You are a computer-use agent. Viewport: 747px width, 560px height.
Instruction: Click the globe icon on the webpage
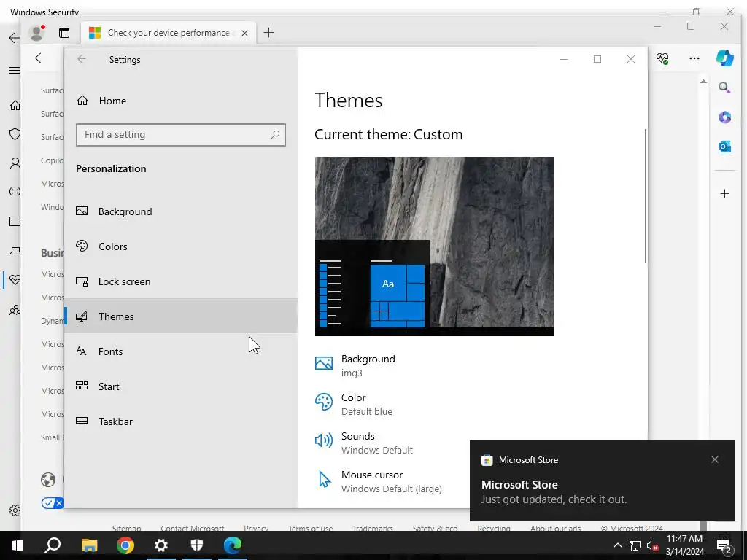coord(48,480)
